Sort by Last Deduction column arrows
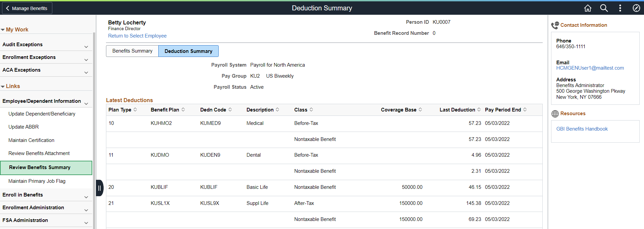The height and width of the screenshot is (229, 644). (479, 109)
